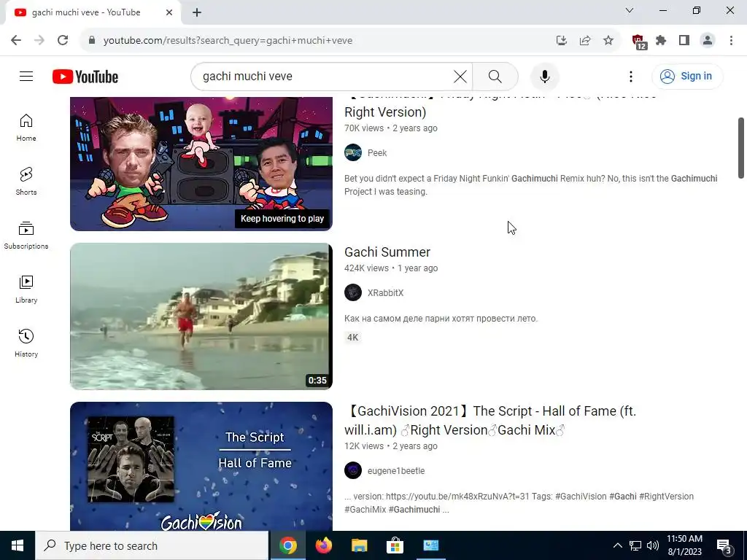This screenshot has width=747, height=560.
Task: Click share this page icon
Action: tap(585, 41)
